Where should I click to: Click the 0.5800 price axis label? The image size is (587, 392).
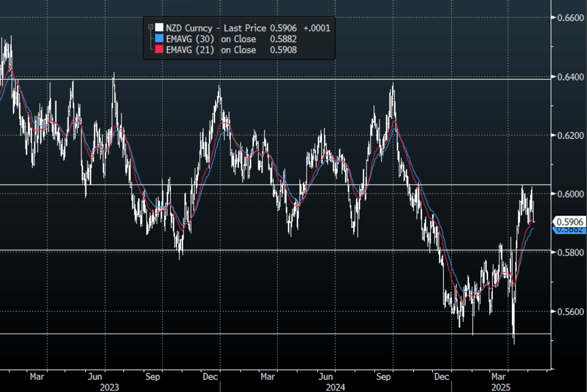pos(569,253)
